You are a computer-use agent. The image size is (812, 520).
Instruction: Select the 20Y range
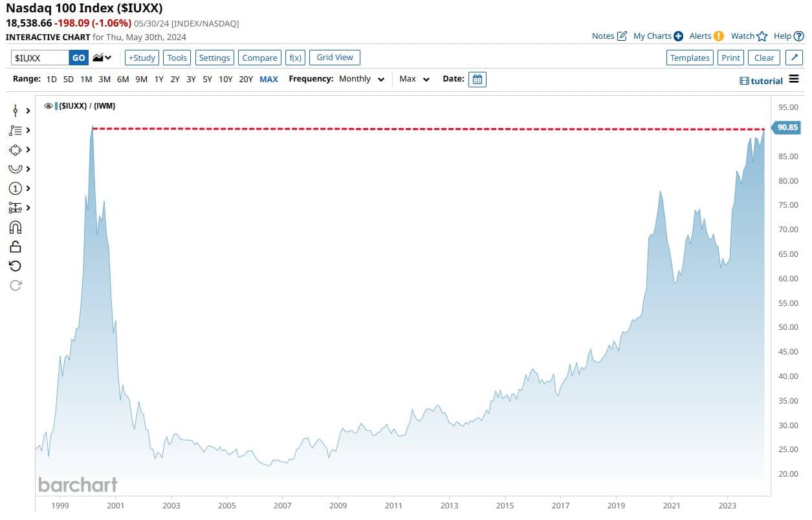point(246,79)
